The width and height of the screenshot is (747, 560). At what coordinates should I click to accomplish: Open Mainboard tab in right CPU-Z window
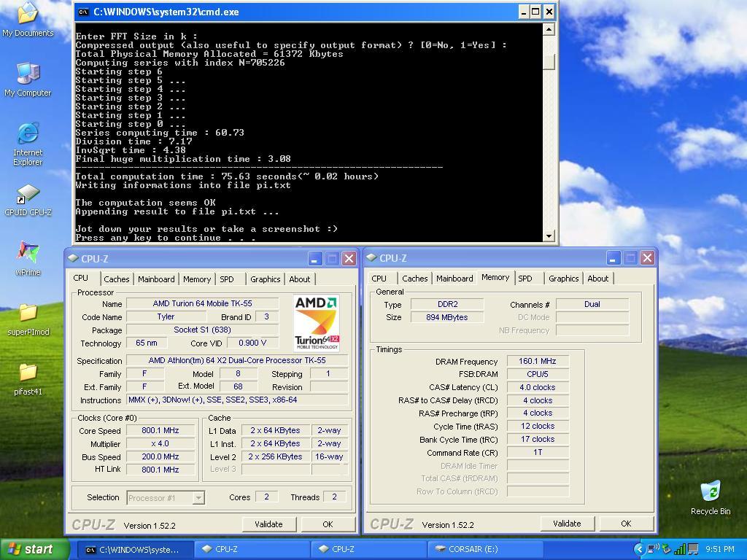[454, 278]
